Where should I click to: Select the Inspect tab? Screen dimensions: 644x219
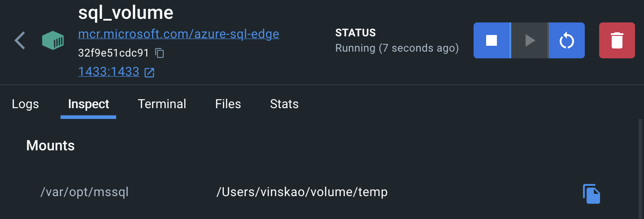(88, 104)
